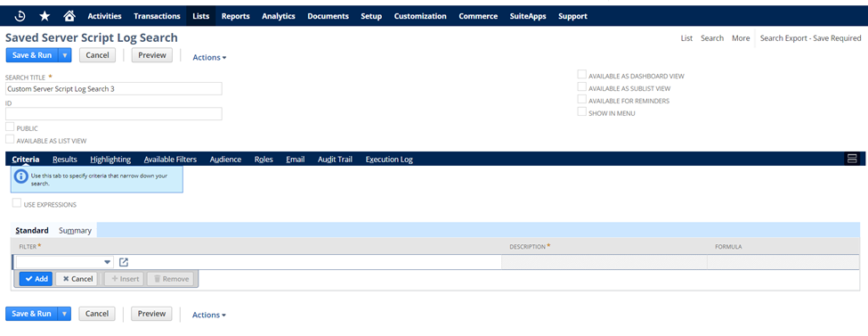
Task: Open the List link at top right
Action: (686, 38)
